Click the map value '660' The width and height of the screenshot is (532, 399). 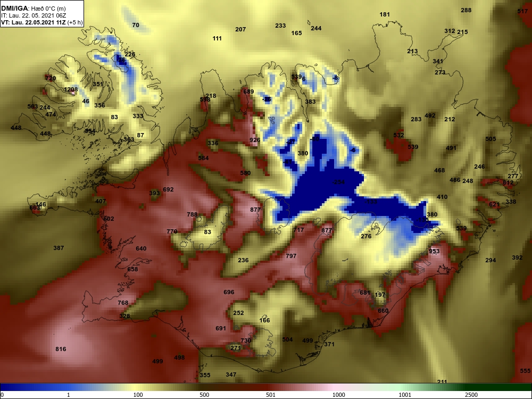pyautogui.click(x=383, y=311)
